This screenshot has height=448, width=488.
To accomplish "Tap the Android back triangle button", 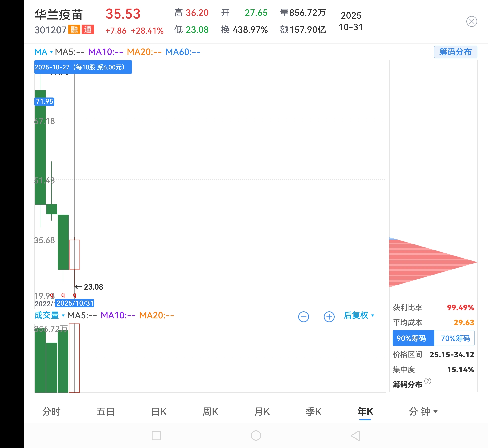I will click(355, 436).
